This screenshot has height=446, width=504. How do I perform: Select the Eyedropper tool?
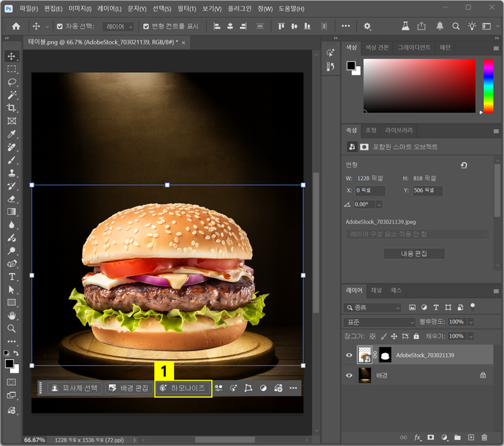tap(11, 134)
